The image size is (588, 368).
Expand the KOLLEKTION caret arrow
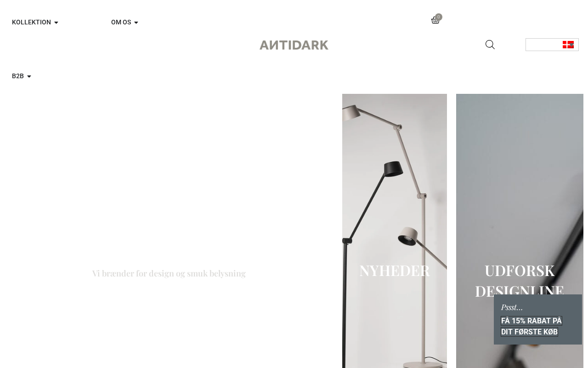(x=56, y=23)
